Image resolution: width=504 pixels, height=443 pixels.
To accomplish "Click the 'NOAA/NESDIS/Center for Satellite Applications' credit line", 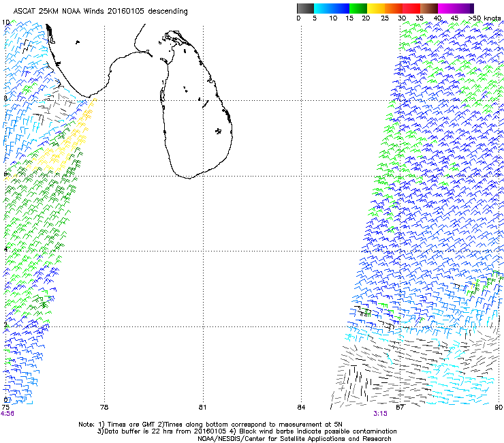I will pyautogui.click(x=294, y=439).
